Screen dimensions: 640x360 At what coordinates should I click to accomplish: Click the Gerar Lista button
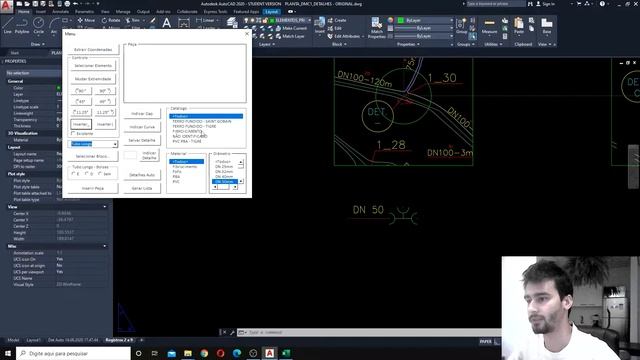click(x=142, y=188)
